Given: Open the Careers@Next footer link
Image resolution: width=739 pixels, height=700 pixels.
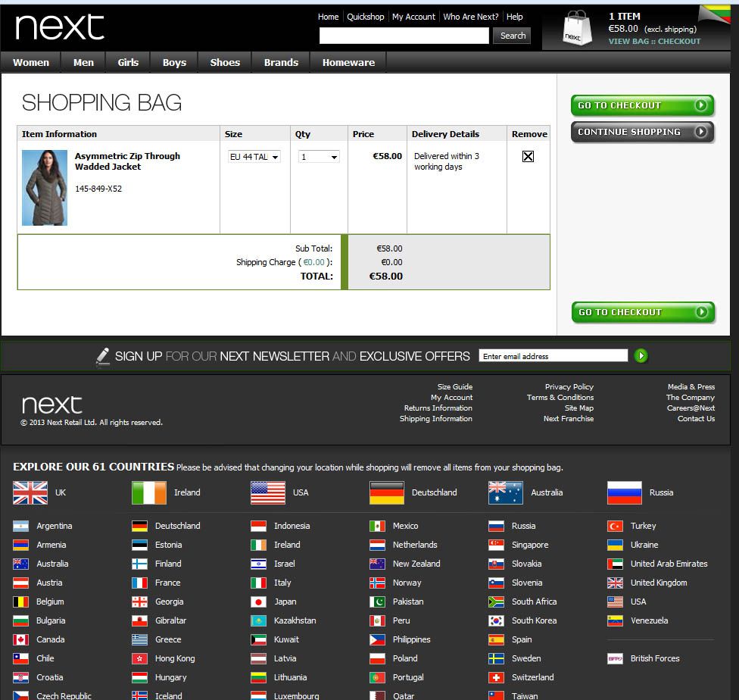Looking at the screenshot, I should (691, 408).
